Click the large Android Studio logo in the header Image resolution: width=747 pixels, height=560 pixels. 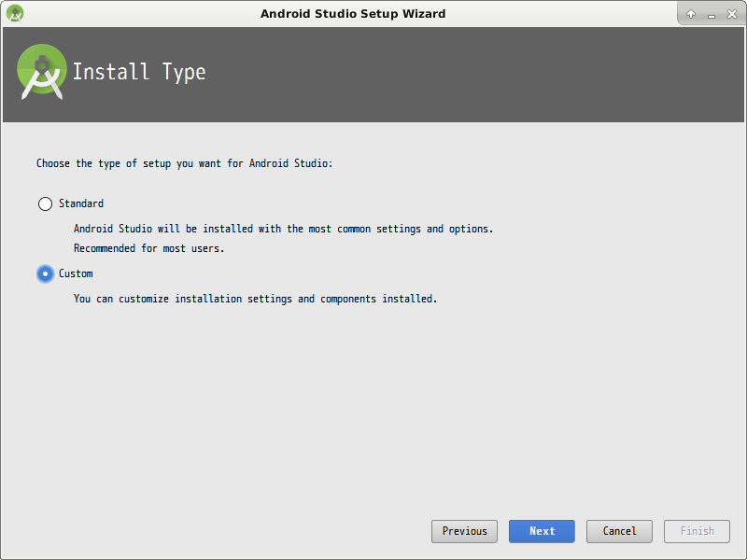42,71
